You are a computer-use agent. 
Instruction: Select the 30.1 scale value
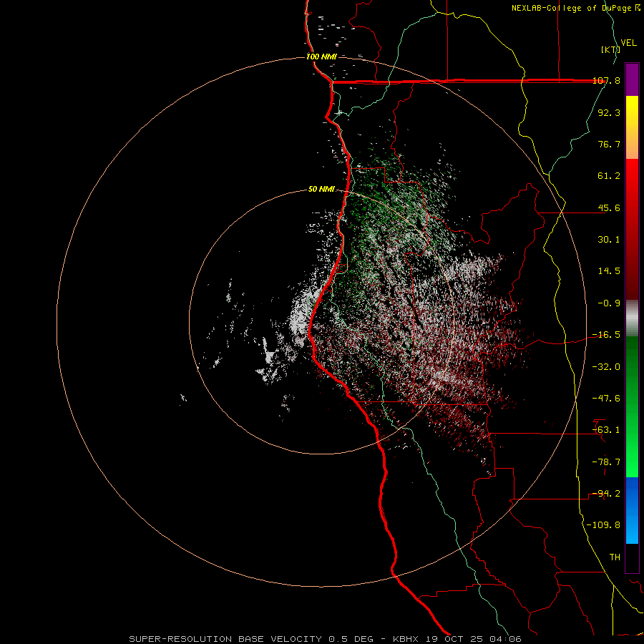pos(609,240)
